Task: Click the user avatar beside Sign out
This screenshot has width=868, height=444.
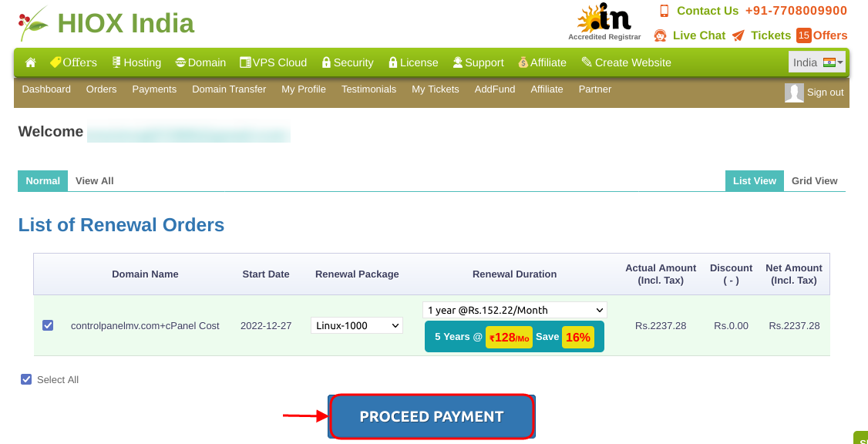Action: (x=794, y=93)
